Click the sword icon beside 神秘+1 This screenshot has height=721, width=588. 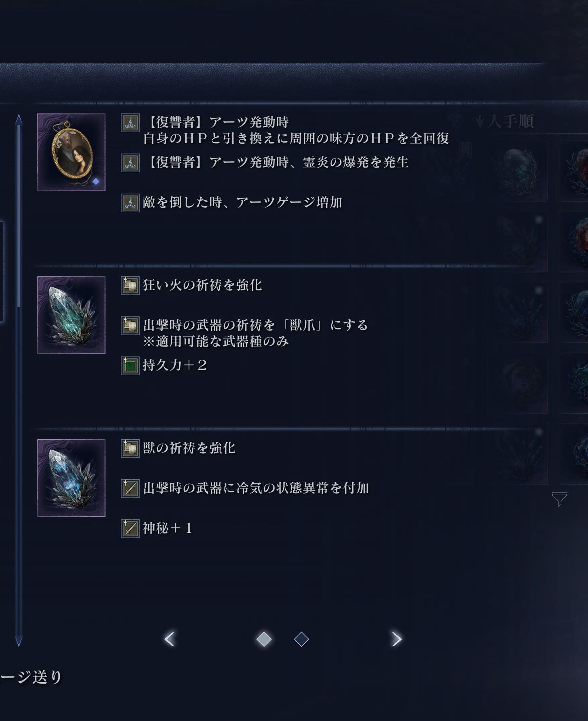[x=130, y=529]
